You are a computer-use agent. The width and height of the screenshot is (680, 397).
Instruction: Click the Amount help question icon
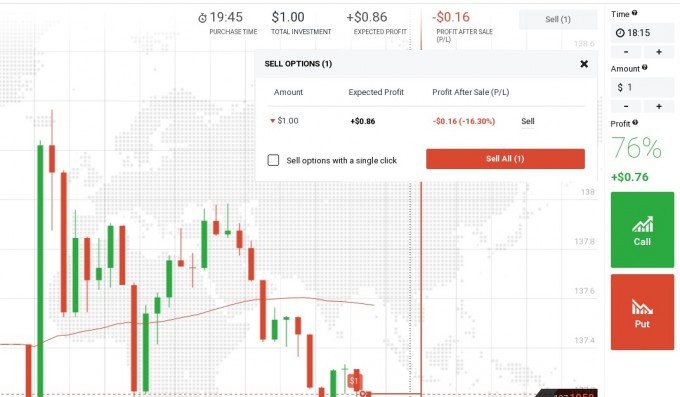[x=644, y=67]
